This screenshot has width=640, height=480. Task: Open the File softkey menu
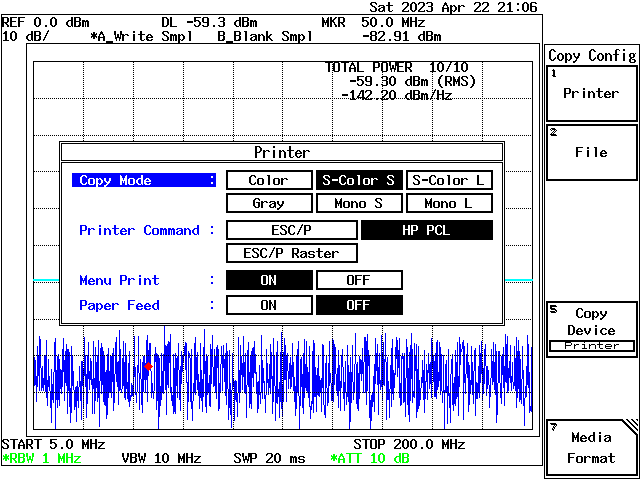(x=591, y=152)
